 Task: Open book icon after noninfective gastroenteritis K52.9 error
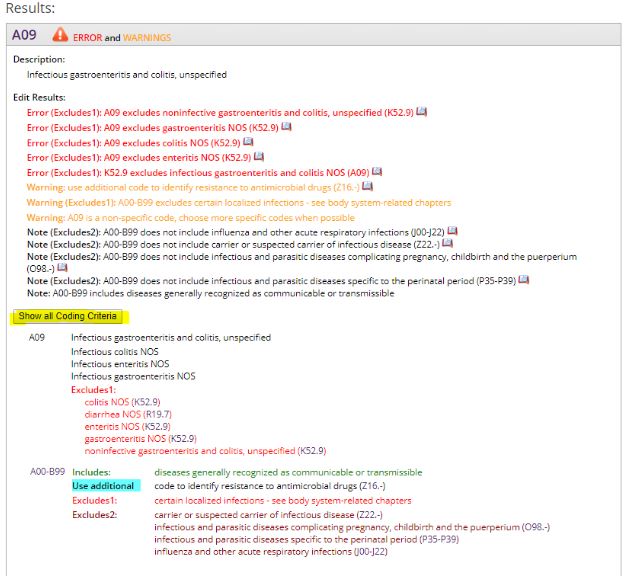(x=421, y=111)
